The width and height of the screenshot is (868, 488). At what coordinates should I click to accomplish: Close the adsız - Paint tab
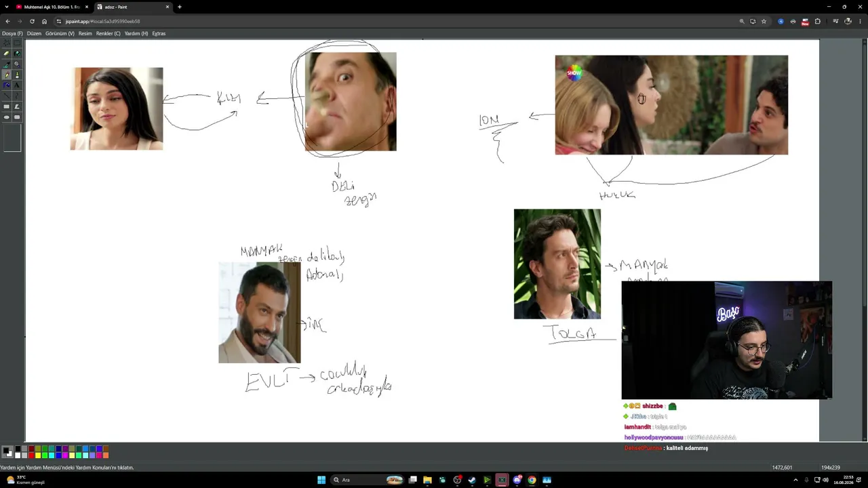click(x=167, y=7)
